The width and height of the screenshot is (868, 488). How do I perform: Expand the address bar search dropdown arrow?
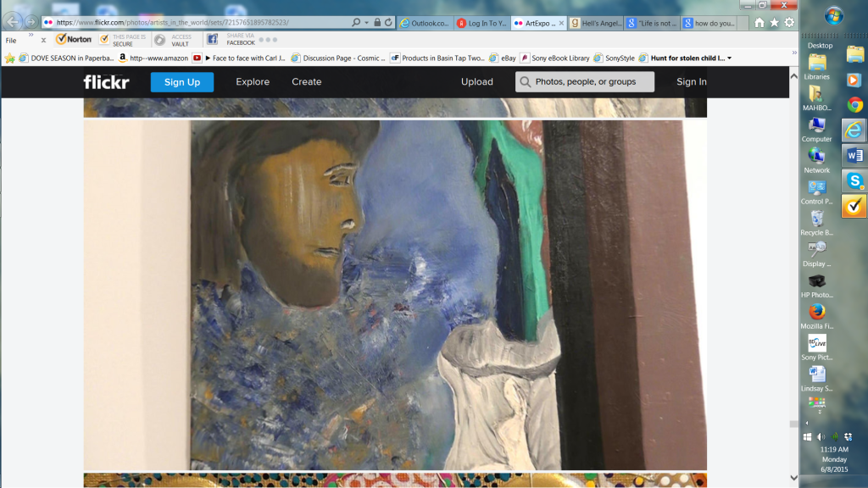367,23
